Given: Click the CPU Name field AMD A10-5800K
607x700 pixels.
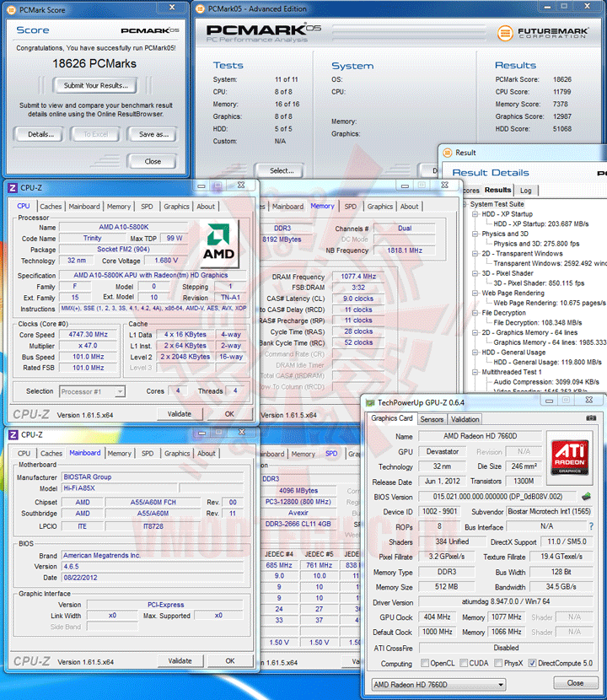Looking at the screenshot, I should click(x=124, y=227).
